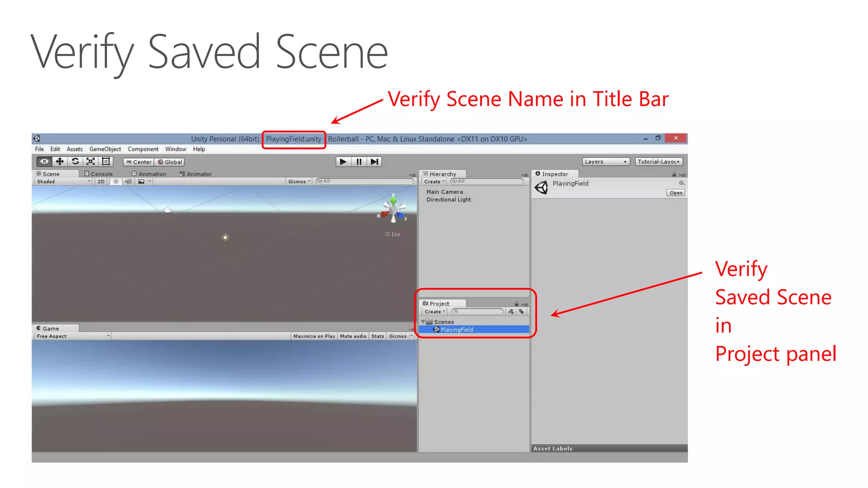Click the Asset Labels bar
Image resolution: width=868 pixels, height=488 pixels.
609,448
